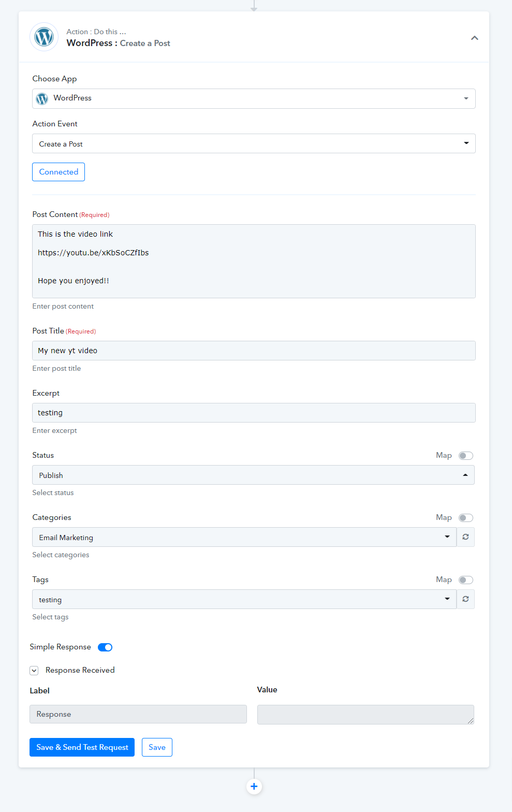Image resolution: width=512 pixels, height=812 pixels.
Task: Open the Categories dropdown showing Email Marketing
Action: pyautogui.click(x=244, y=537)
